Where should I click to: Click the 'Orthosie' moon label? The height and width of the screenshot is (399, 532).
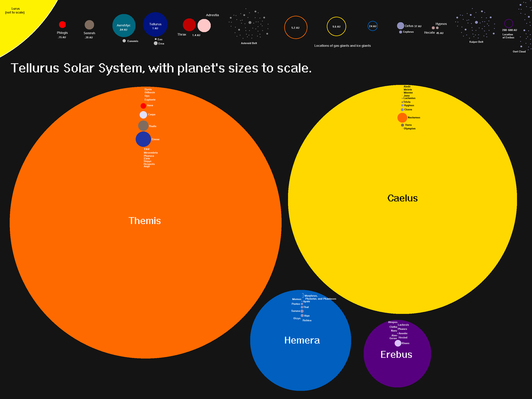(x=150, y=92)
